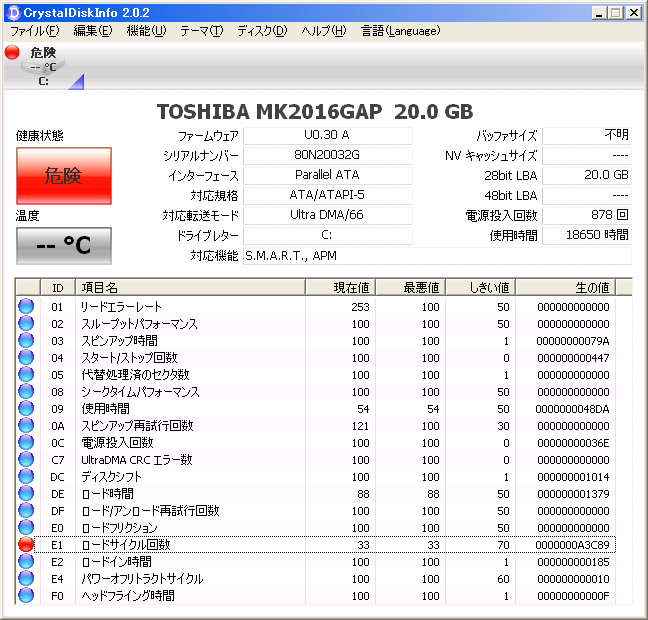Click the status icon for ロードイン時間 row
648x620 pixels.
tap(26, 561)
